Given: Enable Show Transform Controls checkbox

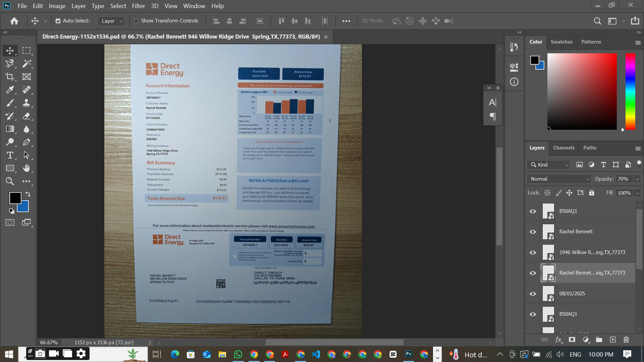Looking at the screenshot, I should tap(136, 21).
